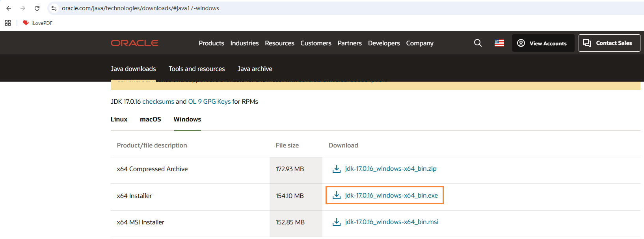Open the Products menu

point(211,43)
